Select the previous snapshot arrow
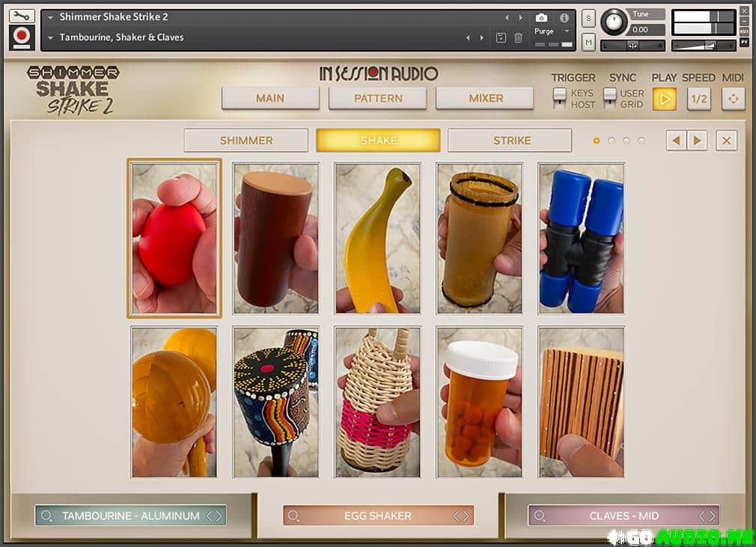 468,37
